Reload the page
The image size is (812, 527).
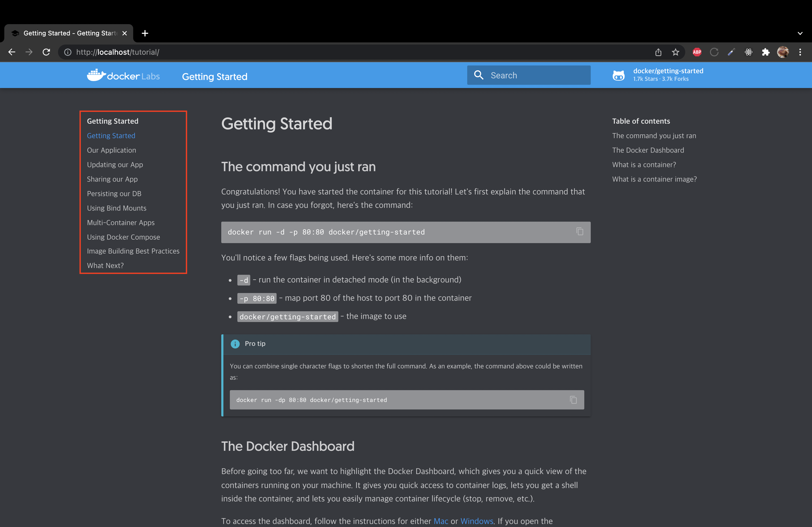46,52
